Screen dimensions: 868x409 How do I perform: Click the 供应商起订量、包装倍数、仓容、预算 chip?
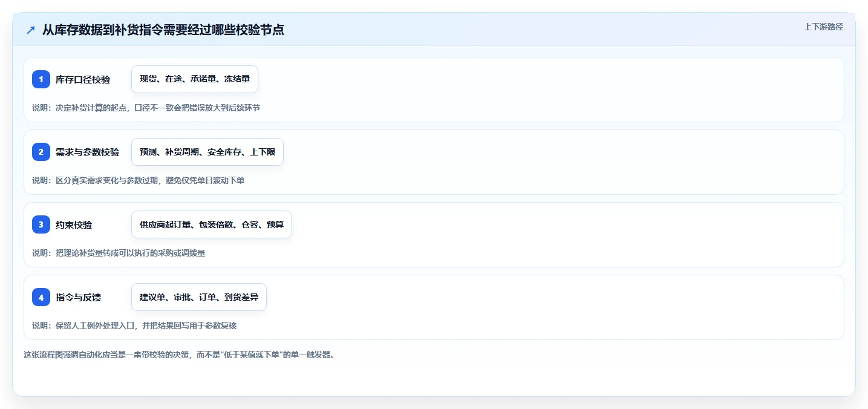tap(212, 224)
